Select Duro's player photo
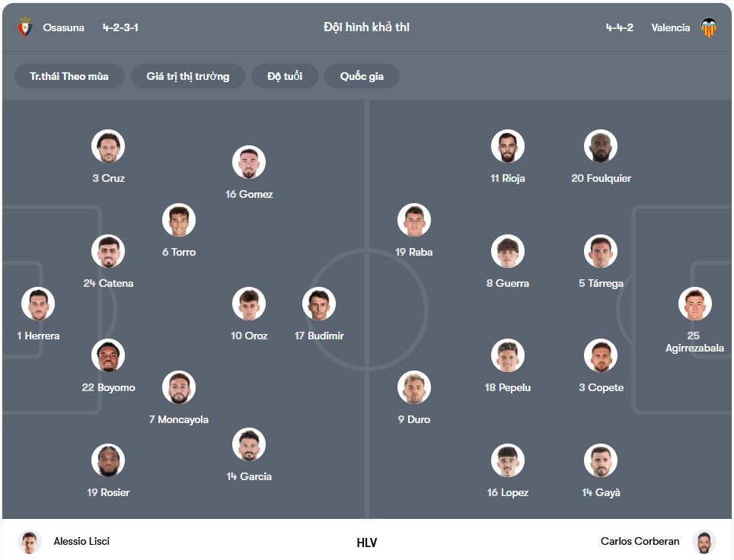This screenshot has height=560, width=734. pos(413,387)
